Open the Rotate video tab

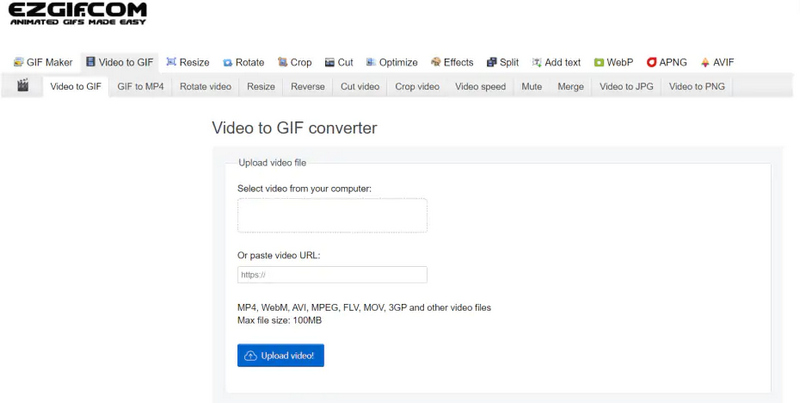[205, 87]
